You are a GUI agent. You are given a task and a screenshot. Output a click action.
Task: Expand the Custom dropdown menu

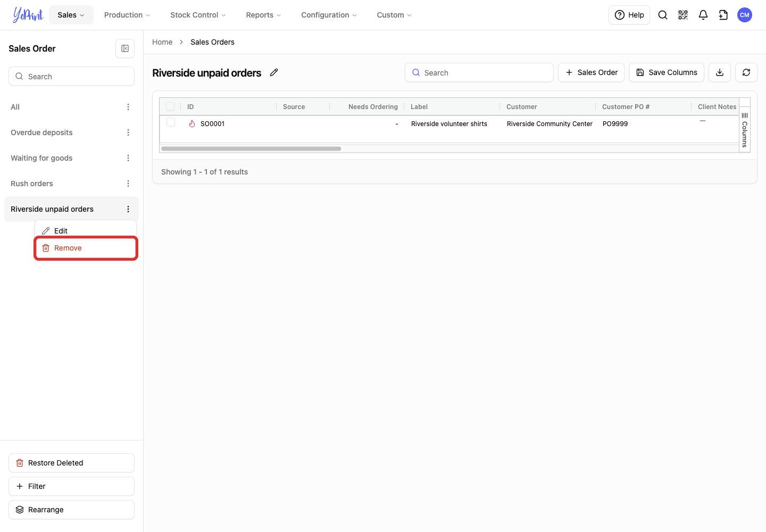tap(394, 15)
